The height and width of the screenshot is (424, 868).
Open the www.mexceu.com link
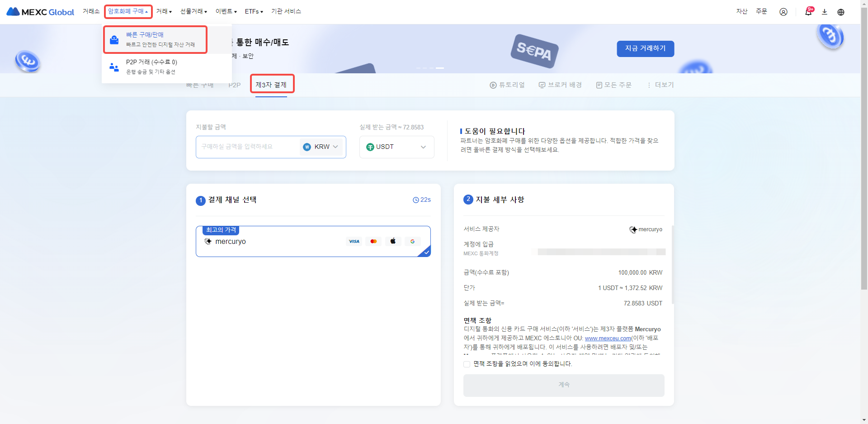click(x=608, y=338)
